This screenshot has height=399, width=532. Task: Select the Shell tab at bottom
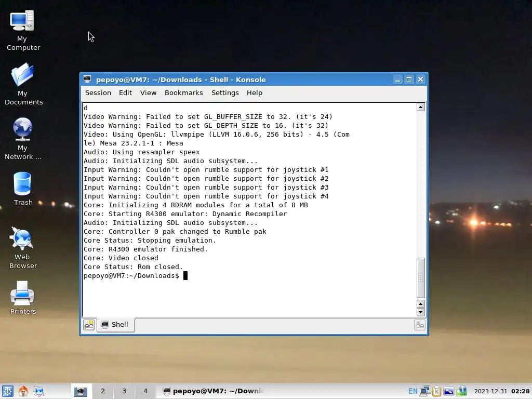[x=115, y=325]
